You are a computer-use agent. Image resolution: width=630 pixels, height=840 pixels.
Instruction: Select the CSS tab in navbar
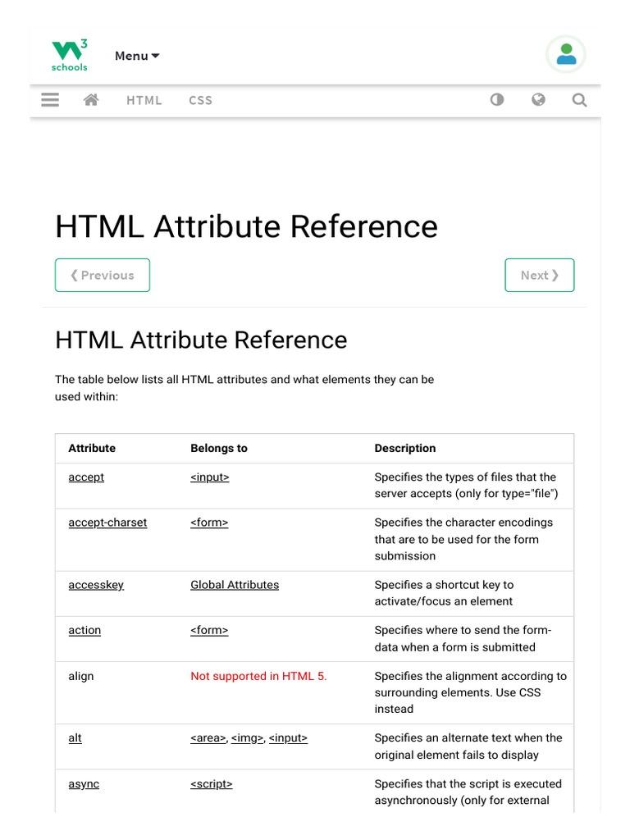[x=200, y=100]
